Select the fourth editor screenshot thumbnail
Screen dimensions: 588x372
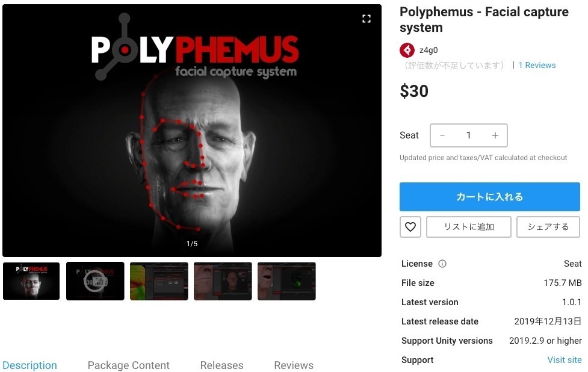[223, 281]
